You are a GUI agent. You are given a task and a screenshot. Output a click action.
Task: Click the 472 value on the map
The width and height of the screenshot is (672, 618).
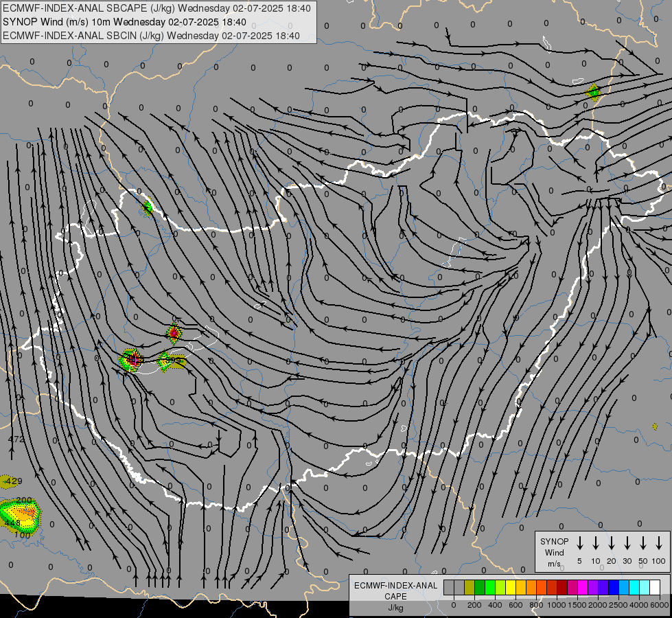16,439
